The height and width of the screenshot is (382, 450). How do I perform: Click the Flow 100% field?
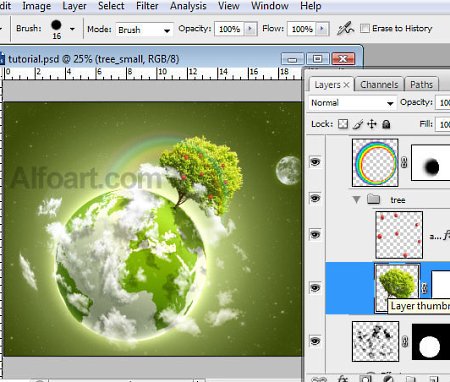(x=302, y=29)
